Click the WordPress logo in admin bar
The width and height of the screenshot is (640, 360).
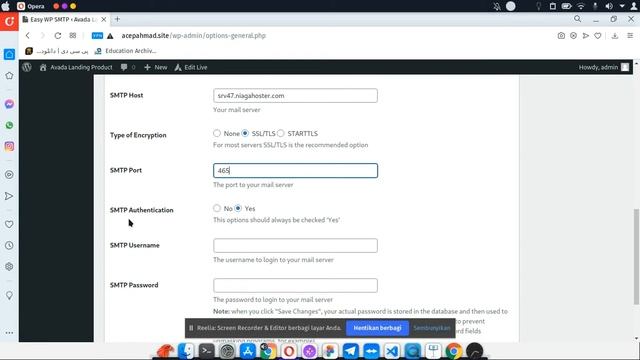[27, 67]
